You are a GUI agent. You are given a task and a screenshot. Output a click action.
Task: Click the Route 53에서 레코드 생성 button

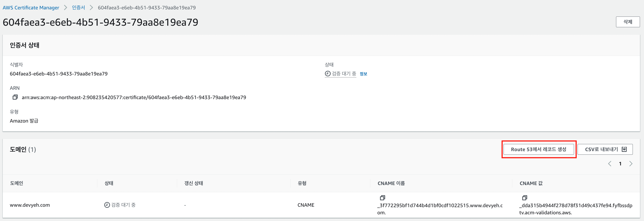pyautogui.click(x=538, y=149)
